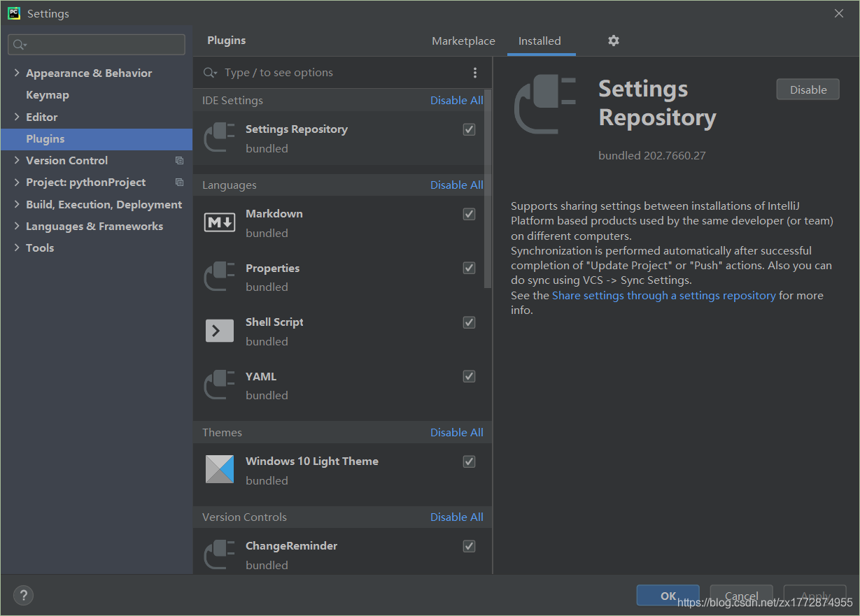Viewport: 860px width, 616px height.
Task: Click the ChangeReminder plugin plug icon
Action: 219,554
